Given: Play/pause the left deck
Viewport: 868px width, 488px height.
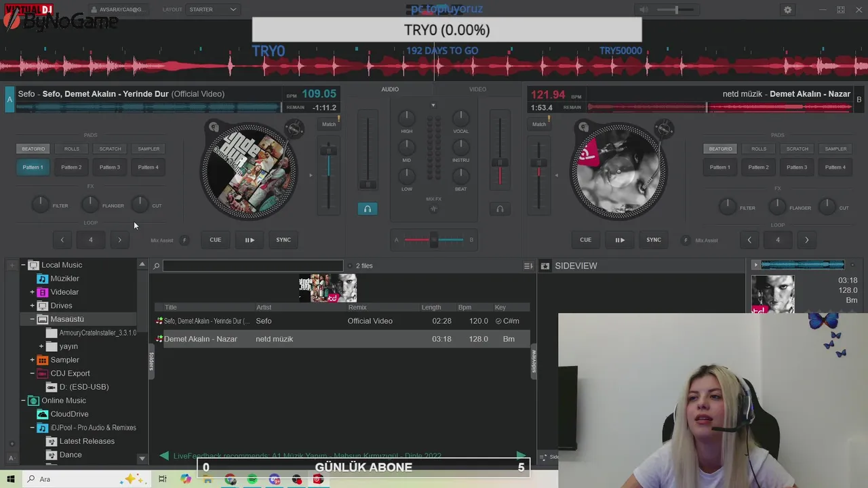Looking at the screenshot, I should [x=250, y=240].
